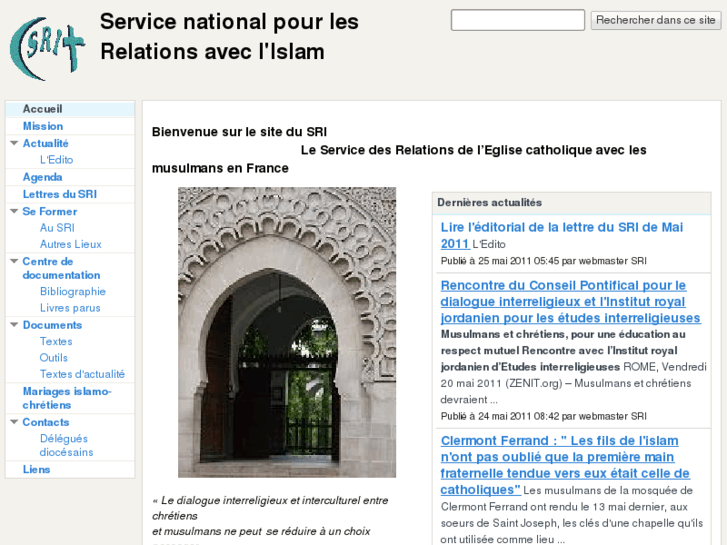Open the Bibliographie sub-page
The image size is (727, 545).
coord(73,291)
